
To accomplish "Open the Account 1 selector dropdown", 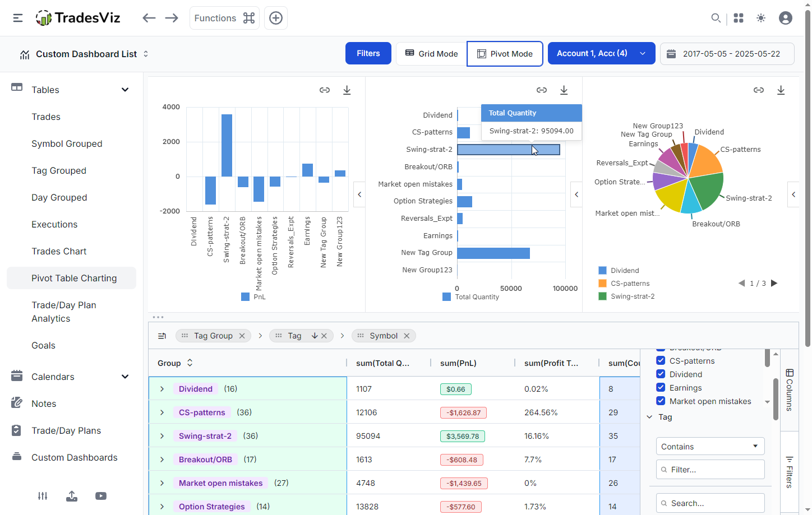I will pyautogui.click(x=601, y=53).
